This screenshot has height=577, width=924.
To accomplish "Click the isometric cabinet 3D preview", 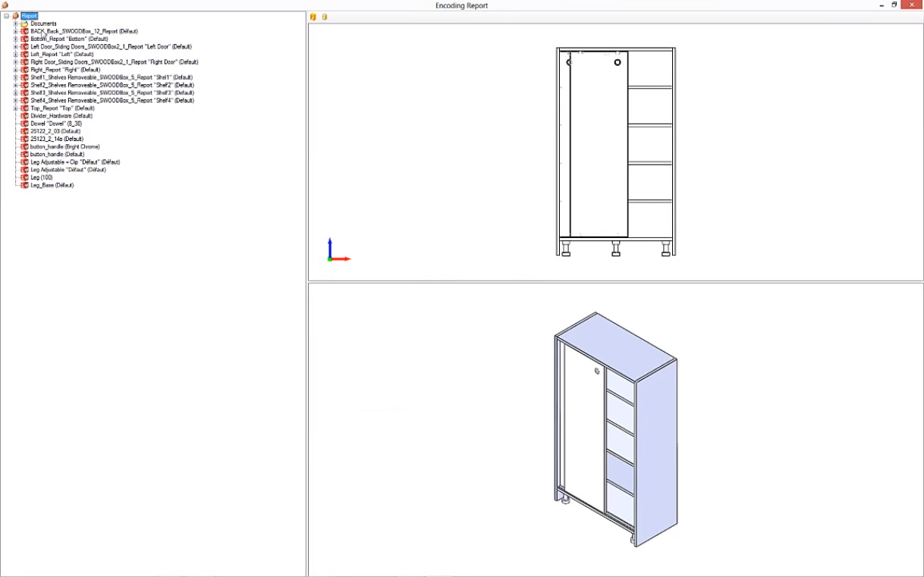I will [x=615, y=428].
